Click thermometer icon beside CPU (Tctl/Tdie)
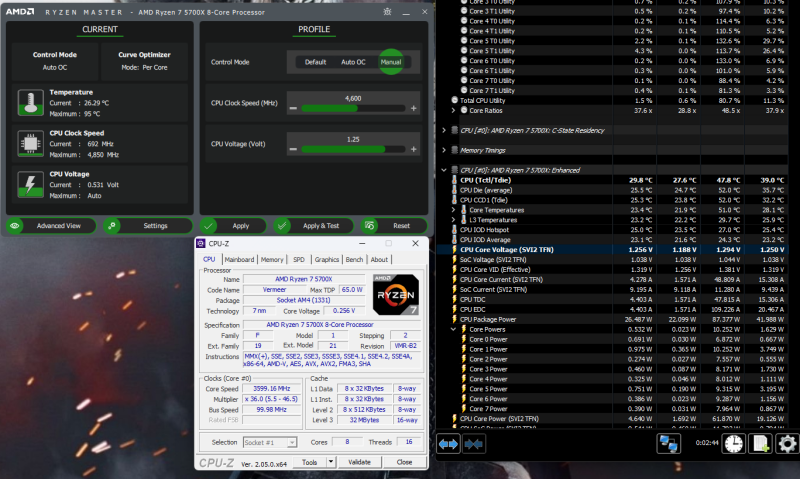This screenshot has width=800, height=479. point(454,180)
